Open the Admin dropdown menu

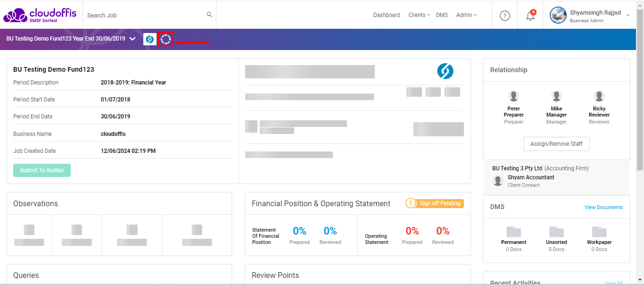(467, 15)
